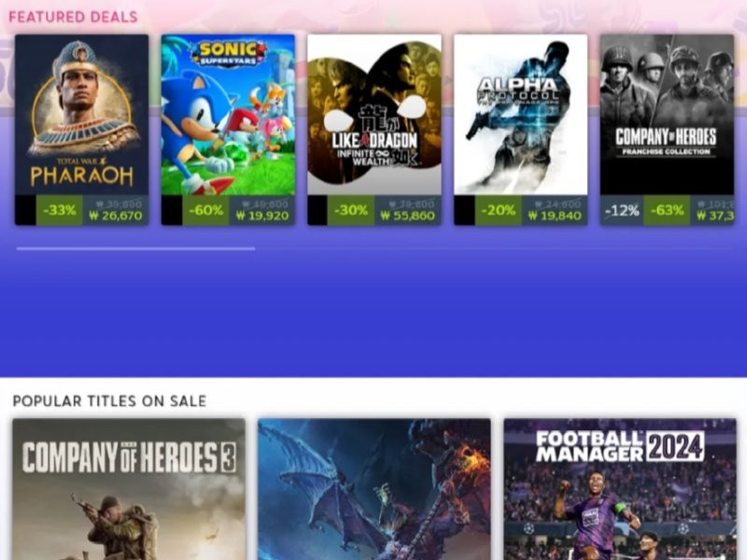This screenshot has width=747, height=560.
Task: Click the ₩ 55,860 Like a Dragon price
Action: coord(408,217)
